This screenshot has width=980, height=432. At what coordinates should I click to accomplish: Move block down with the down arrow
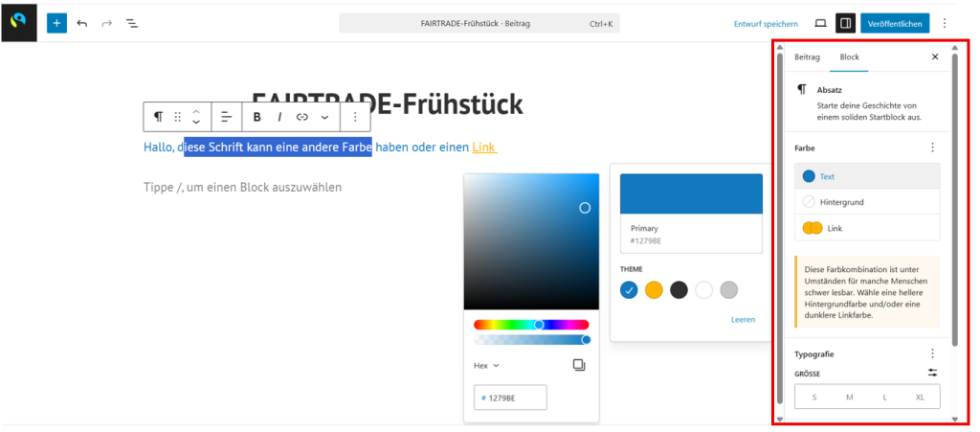196,123
